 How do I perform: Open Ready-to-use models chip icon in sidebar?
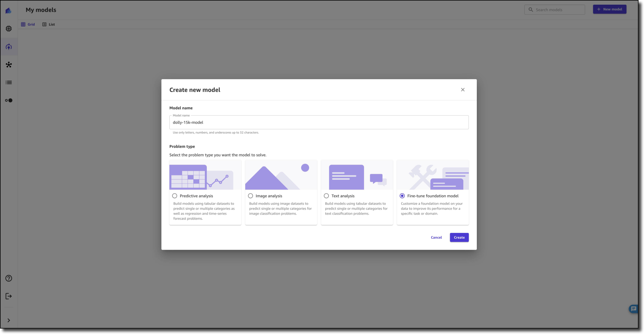(9, 29)
